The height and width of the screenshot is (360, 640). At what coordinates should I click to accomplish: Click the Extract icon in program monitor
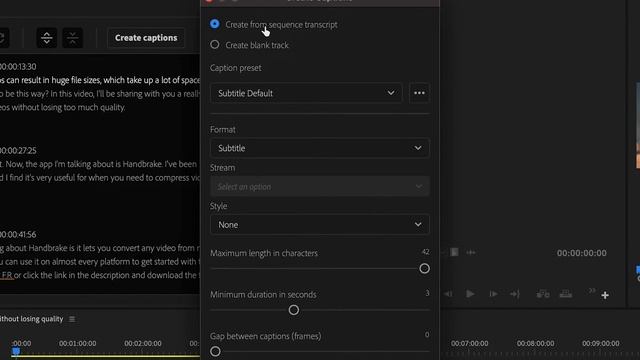tap(566, 294)
